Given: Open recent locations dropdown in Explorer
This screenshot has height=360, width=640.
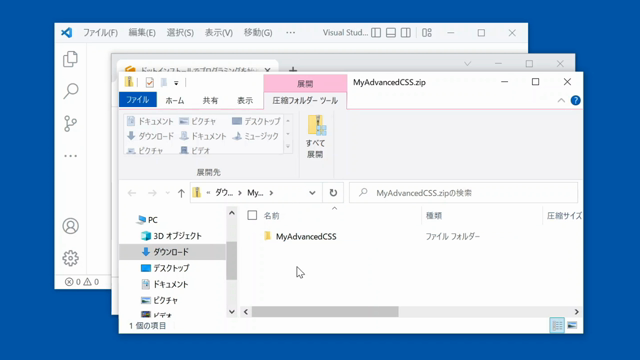Looking at the screenshot, I should coord(167,193).
